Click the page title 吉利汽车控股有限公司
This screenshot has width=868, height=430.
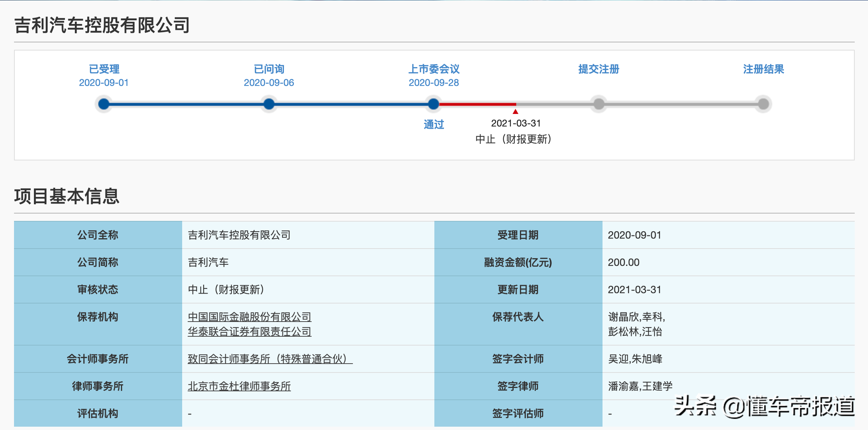pyautogui.click(x=102, y=25)
